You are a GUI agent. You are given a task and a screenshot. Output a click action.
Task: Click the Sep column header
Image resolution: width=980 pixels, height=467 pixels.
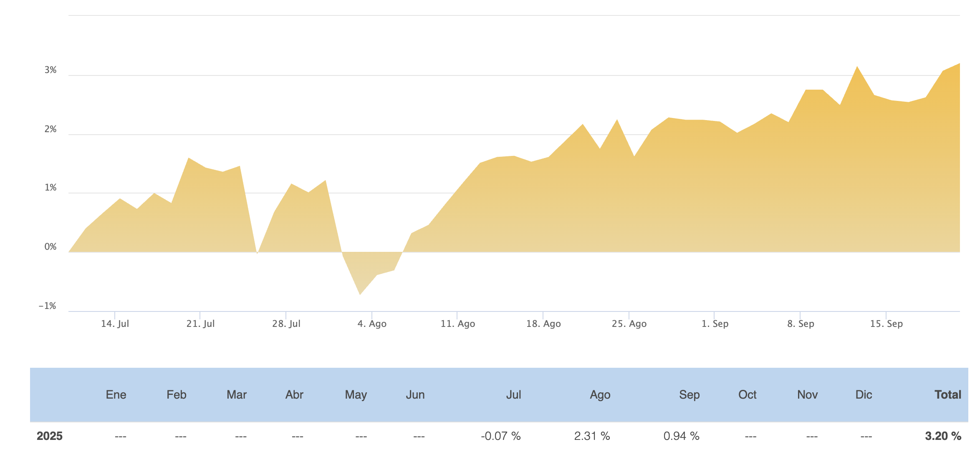click(x=689, y=394)
